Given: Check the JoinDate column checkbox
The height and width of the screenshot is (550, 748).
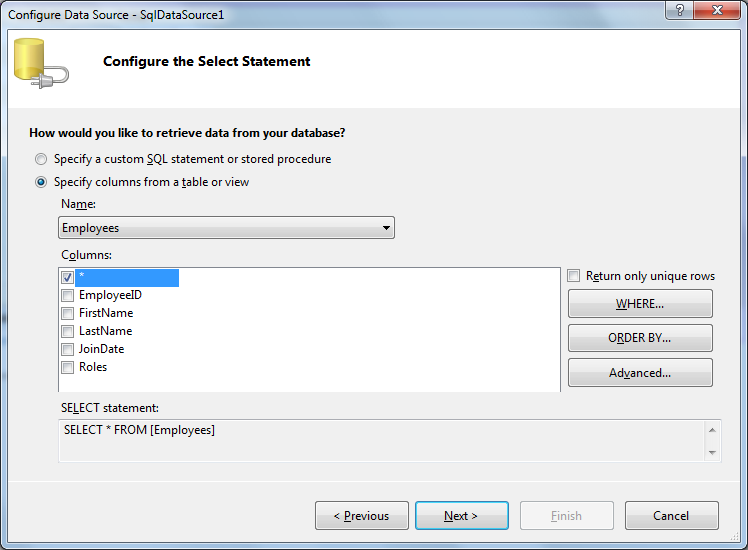Looking at the screenshot, I should pyautogui.click(x=67, y=349).
